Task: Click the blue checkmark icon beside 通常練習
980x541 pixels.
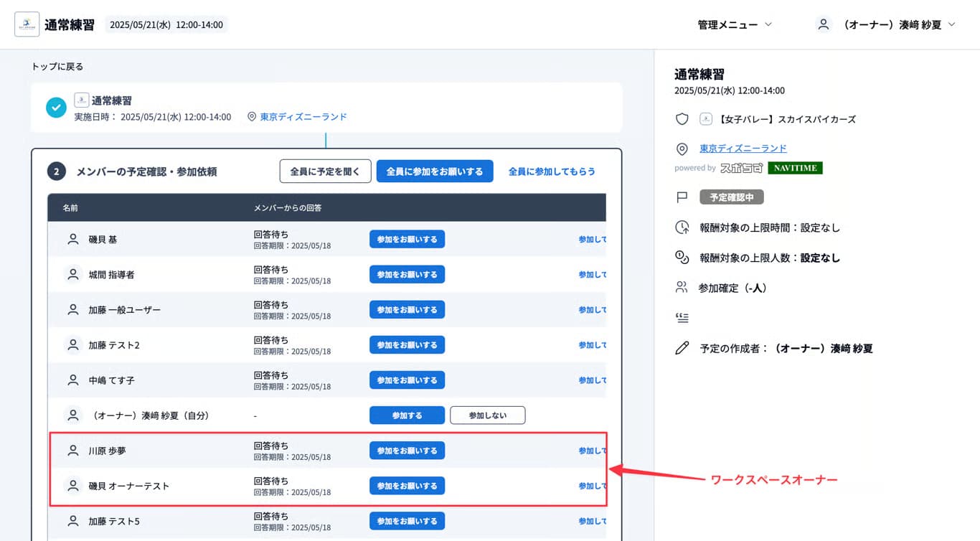Action: [56, 108]
